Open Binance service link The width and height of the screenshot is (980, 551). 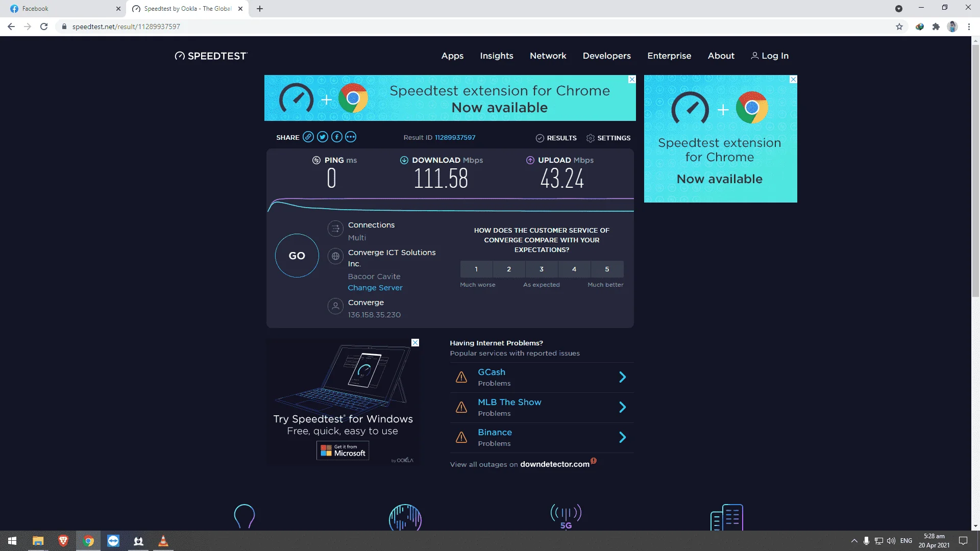pyautogui.click(x=495, y=432)
